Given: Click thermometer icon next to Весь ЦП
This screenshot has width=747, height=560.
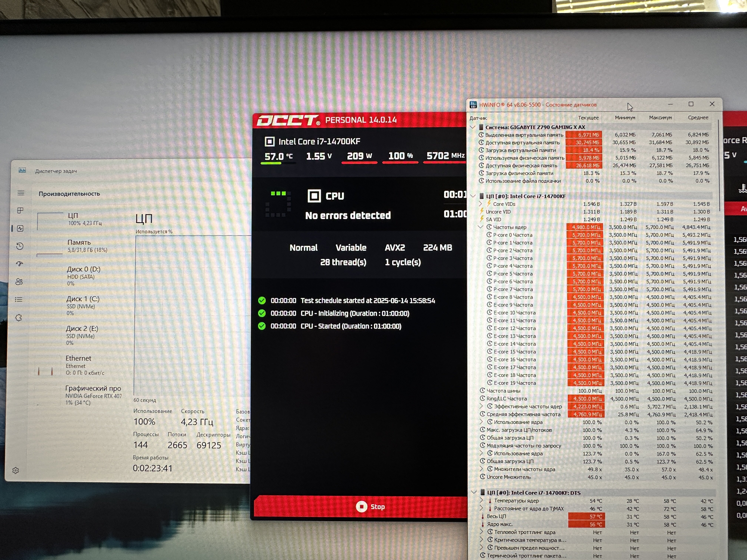Looking at the screenshot, I should (x=483, y=516).
